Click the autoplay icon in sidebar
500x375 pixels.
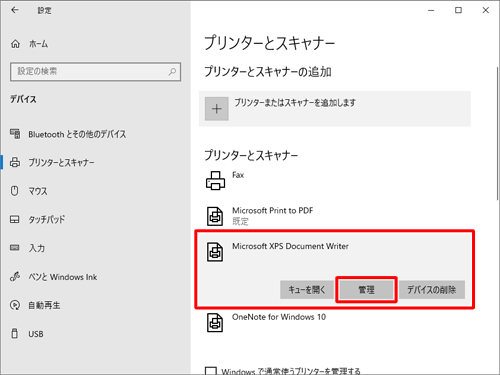click(x=15, y=305)
